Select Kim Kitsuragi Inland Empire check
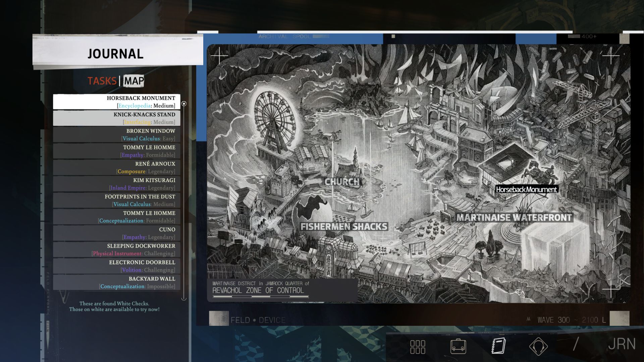This screenshot has height=362, width=644. [117, 184]
